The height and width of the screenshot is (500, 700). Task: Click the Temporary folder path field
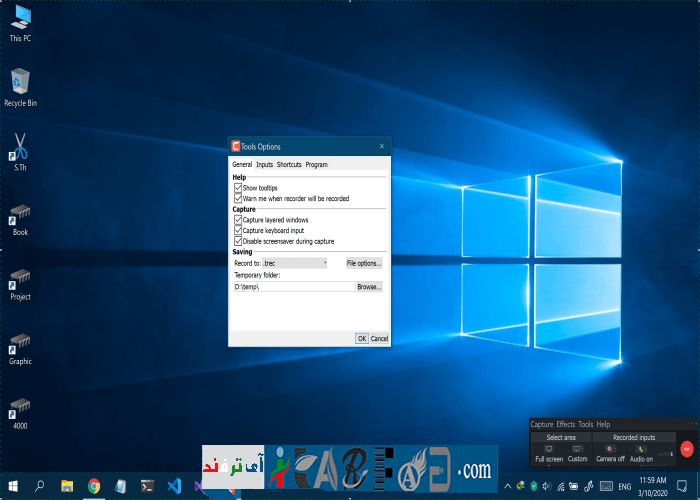pyautogui.click(x=293, y=287)
